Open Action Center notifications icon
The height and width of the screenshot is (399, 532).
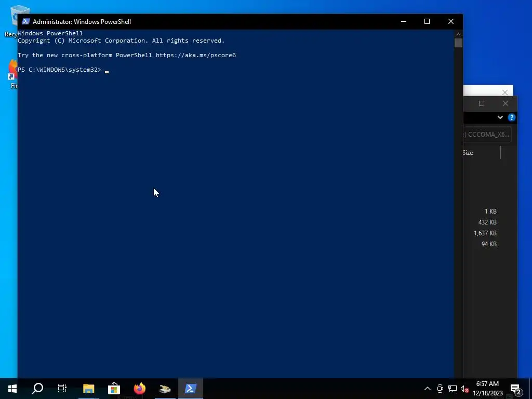516,389
